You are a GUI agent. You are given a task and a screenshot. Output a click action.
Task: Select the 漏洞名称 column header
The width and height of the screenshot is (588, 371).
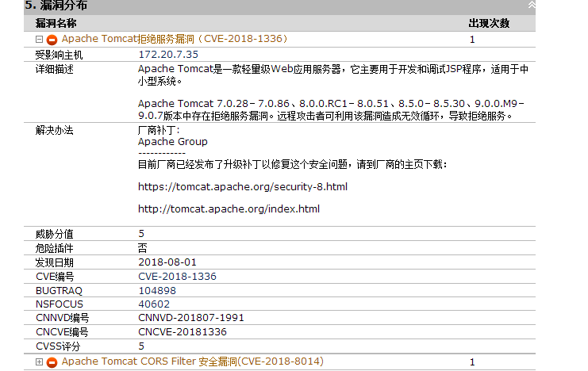[x=56, y=23]
